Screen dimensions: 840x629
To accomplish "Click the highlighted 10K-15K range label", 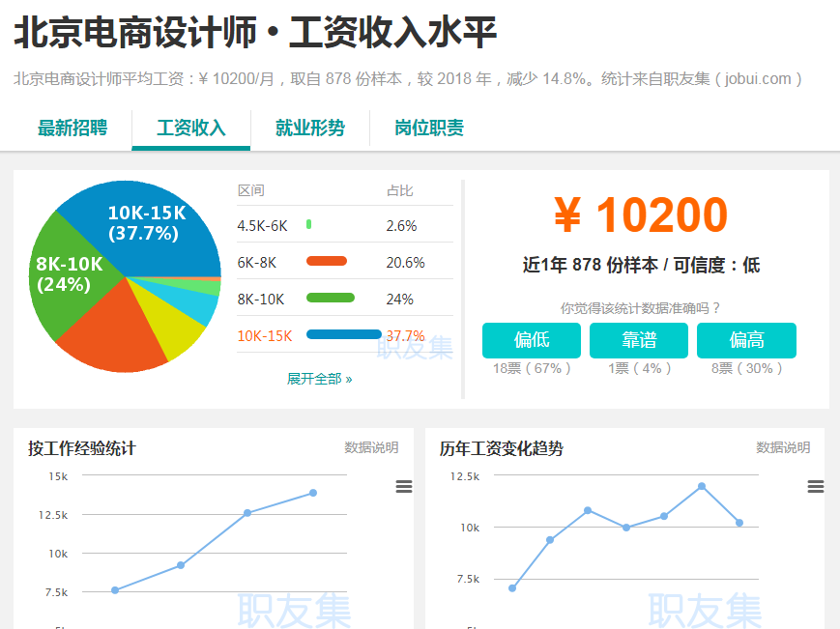I will click(265, 336).
